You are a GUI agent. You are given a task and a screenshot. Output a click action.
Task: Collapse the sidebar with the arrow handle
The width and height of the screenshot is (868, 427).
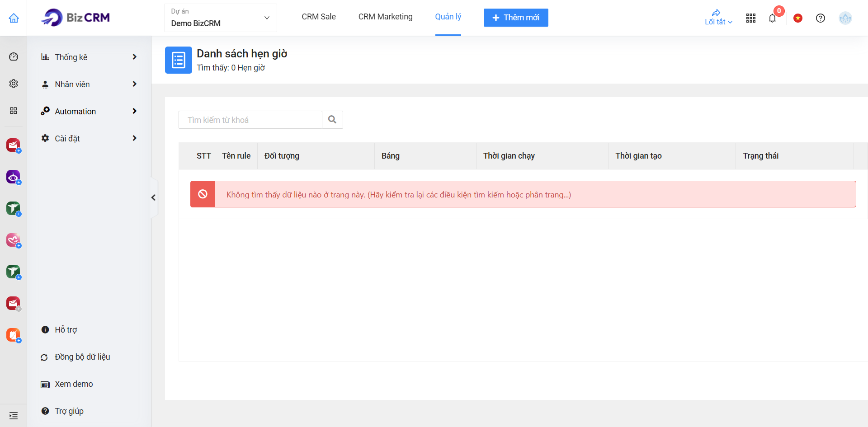(154, 197)
